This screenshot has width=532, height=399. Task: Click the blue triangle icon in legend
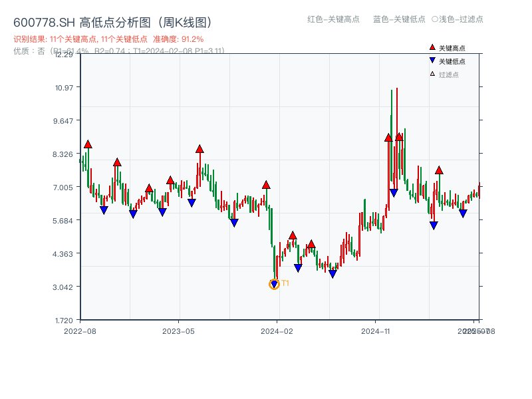pyautogui.click(x=432, y=61)
